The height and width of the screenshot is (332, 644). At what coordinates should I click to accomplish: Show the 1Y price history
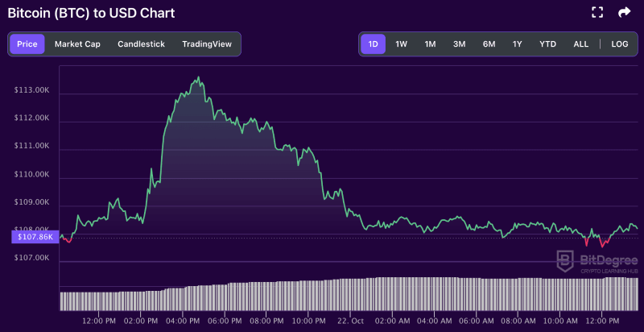518,44
